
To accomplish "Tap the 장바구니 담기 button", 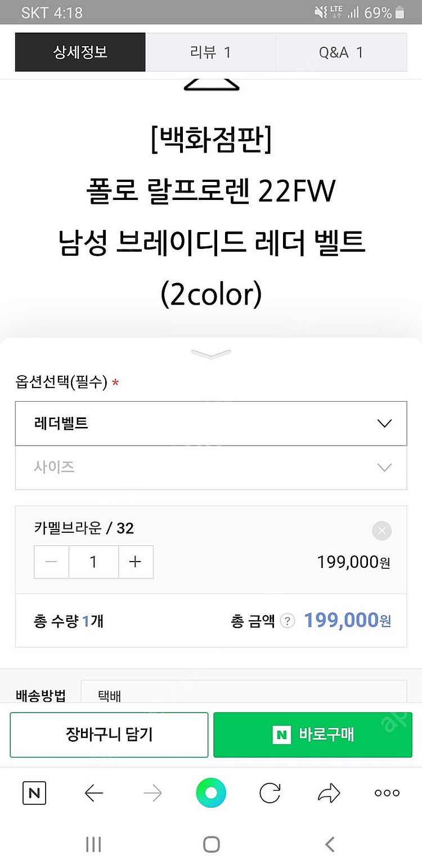I will click(x=109, y=735).
